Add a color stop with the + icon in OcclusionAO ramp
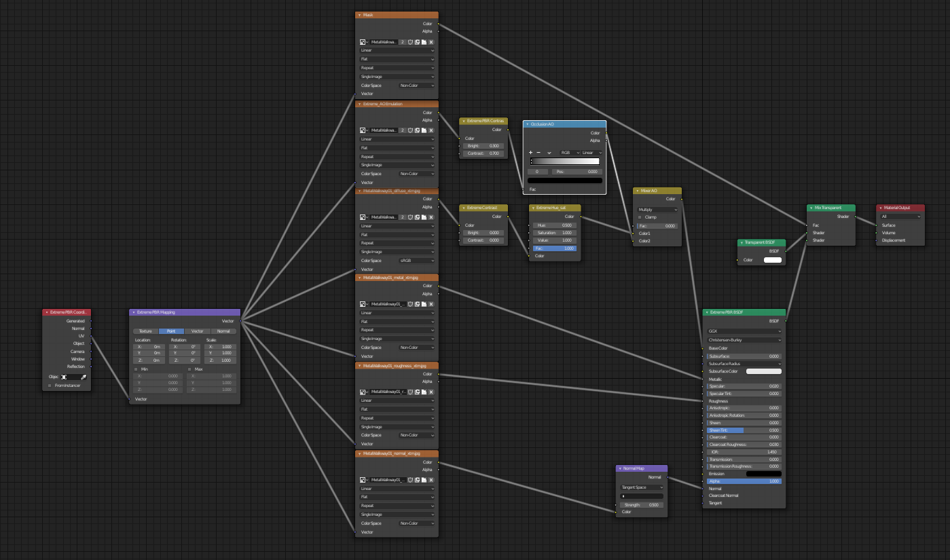This screenshot has height=560, width=950. coord(530,152)
